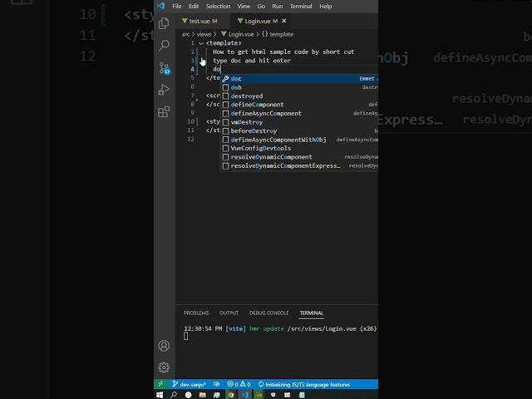Click the dev-sanju branch indicator

click(x=189, y=384)
